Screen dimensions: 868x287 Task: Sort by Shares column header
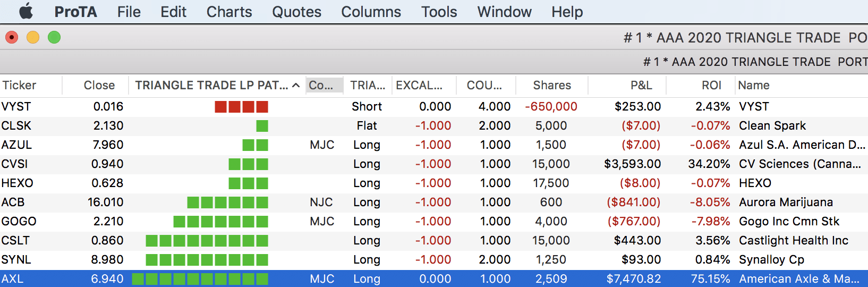click(x=551, y=85)
